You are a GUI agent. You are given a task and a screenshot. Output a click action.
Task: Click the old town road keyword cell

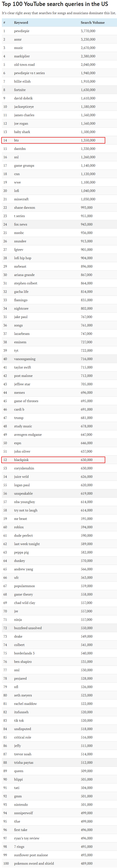pos(24,65)
